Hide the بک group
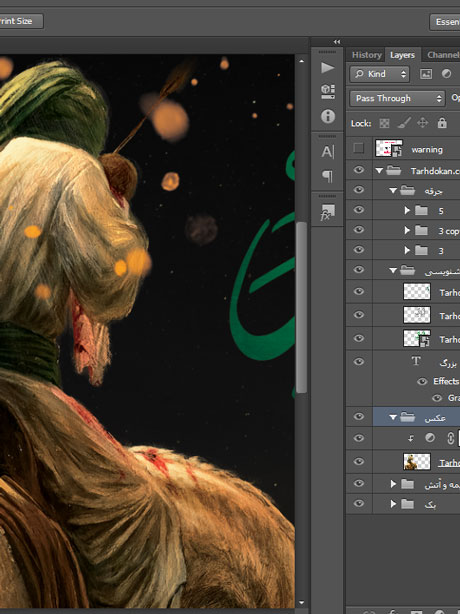Viewport: 460px width, 614px height. pos(359,504)
